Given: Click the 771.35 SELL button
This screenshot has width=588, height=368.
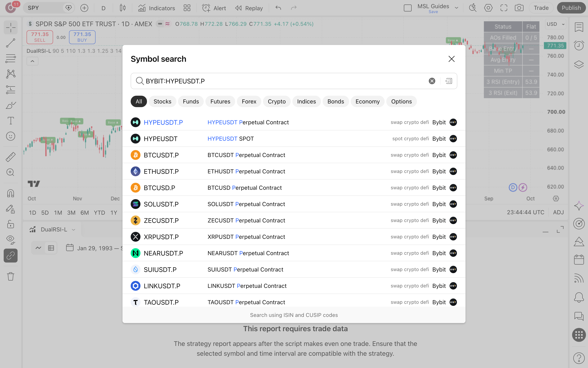Looking at the screenshot, I should coord(40,37).
